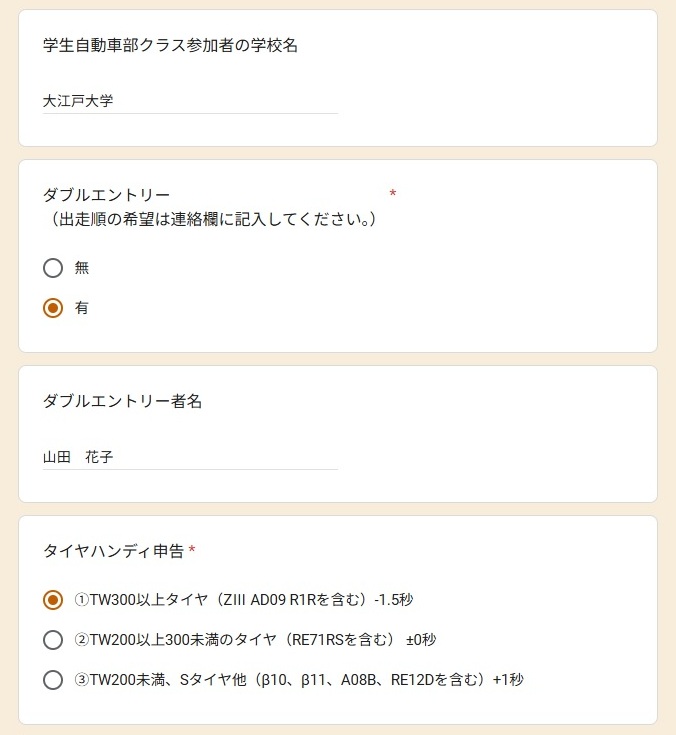Select the 有 radio button circle
Screen dimensions: 676x735
tap(53, 308)
